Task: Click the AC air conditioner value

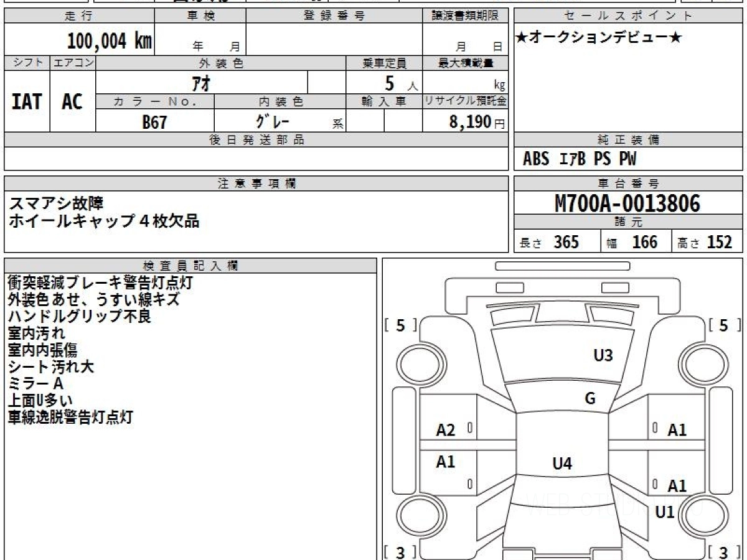Action: click(72, 102)
